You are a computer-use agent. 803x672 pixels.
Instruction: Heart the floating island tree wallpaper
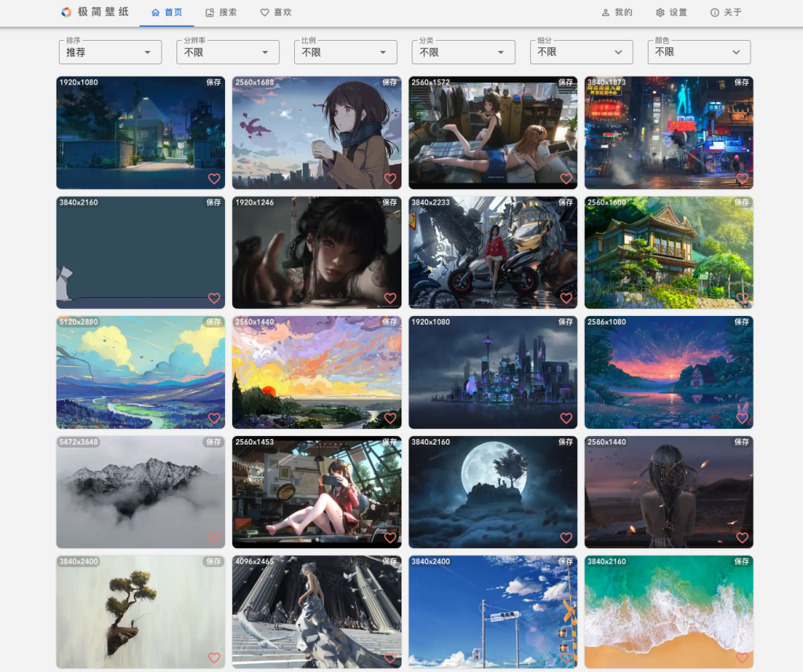[214, 658]
